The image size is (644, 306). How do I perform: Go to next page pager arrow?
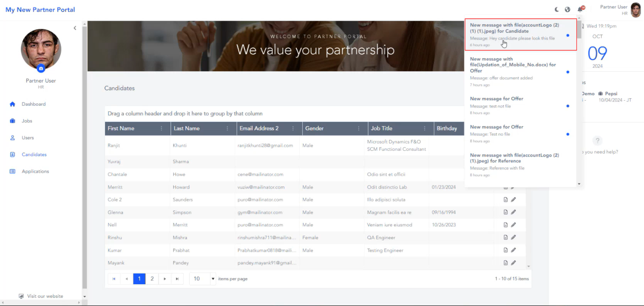(x=165, y=279)
